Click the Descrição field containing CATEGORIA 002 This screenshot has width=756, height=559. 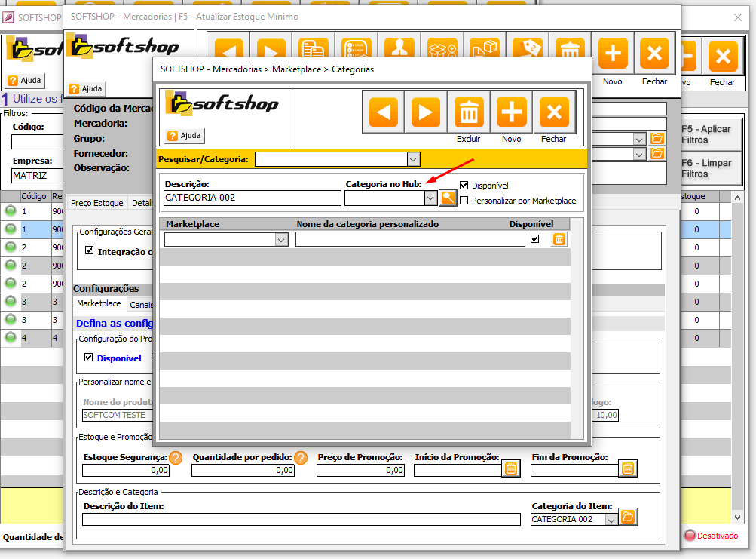(252, 198)
